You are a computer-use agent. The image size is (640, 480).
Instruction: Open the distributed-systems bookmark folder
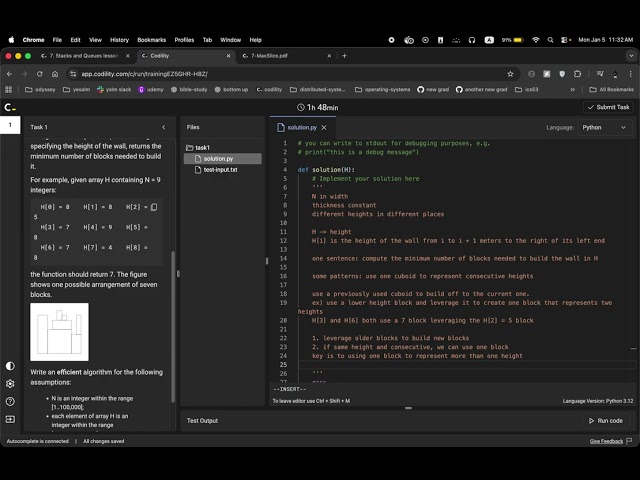click(318, 89)
